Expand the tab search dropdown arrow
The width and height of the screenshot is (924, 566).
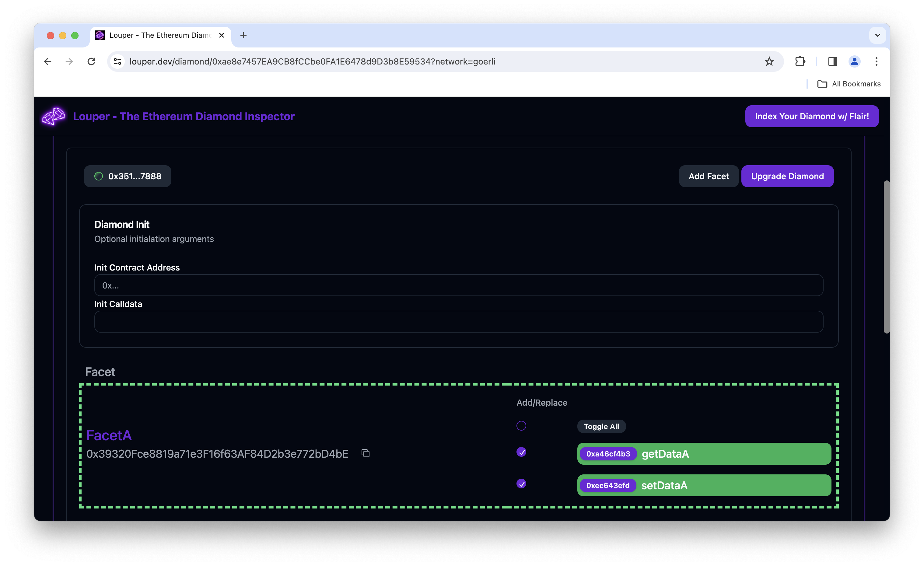point(877,35)
